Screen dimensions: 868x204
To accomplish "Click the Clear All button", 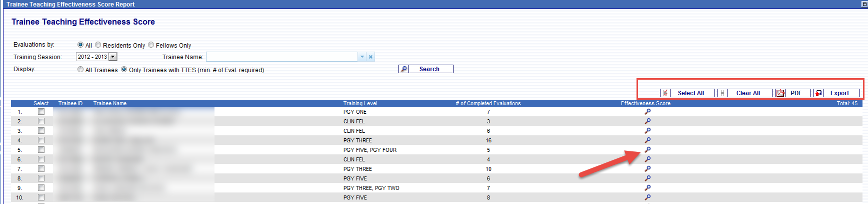I will point(744,93).
